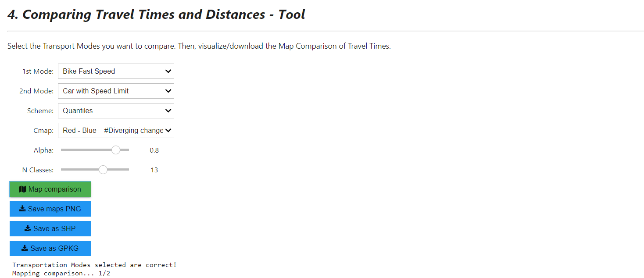The height and width of the screenshot is (278, 644).
Task: Click the chevron arrow of Cmap selector
Action: [168, 131]
